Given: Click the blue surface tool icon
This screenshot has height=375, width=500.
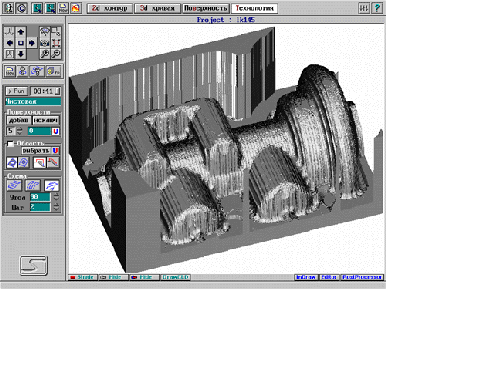Looking at the screenshot, I should tap(37, 71).
